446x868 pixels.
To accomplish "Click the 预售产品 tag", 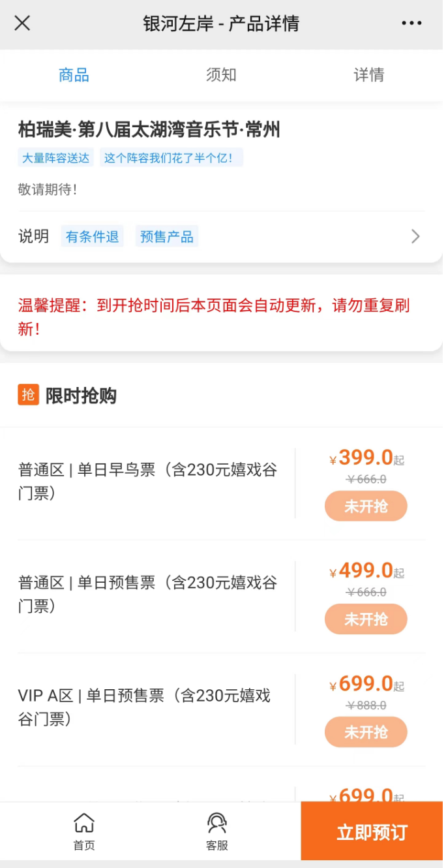I will tap(167, 236).
